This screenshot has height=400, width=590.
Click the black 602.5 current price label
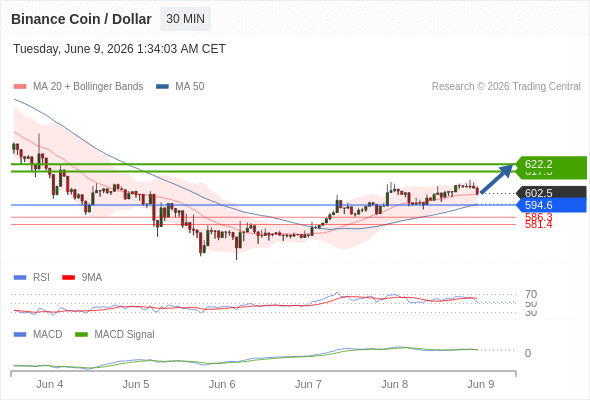tap(550, 193)
